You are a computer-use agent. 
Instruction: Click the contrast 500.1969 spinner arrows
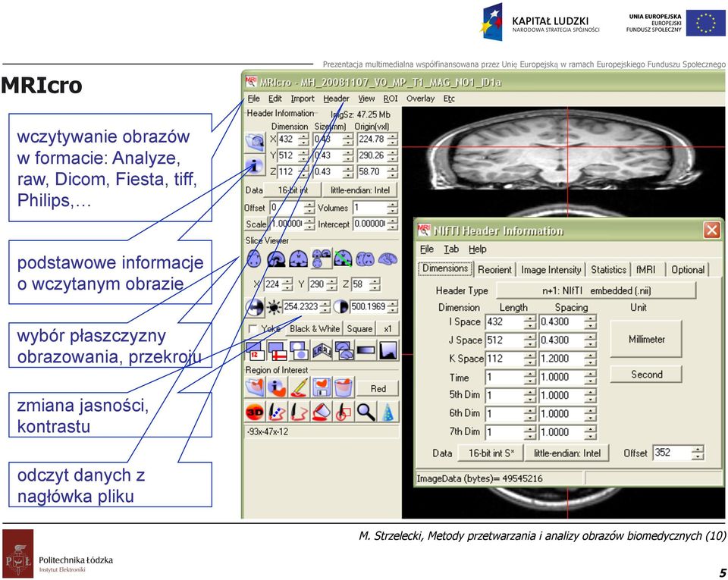pyautogui.click(x=393, y=307)
